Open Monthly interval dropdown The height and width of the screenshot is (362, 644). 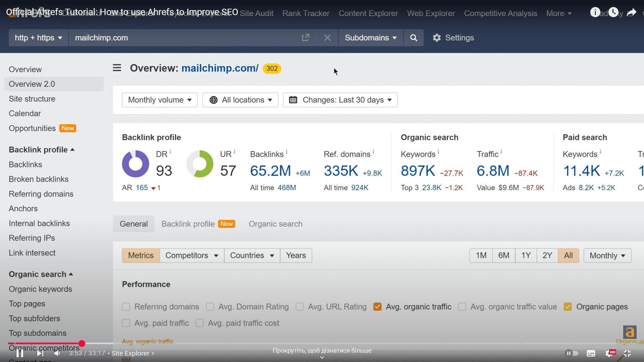[x=607, y=255]
